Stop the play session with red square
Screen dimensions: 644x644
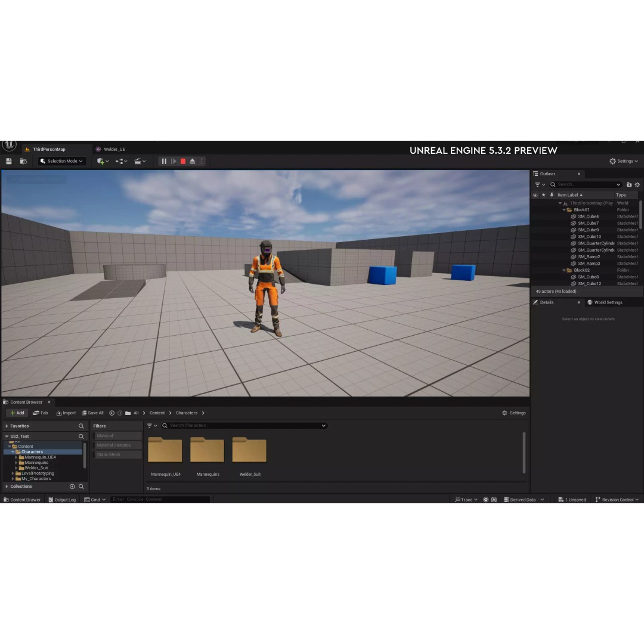183,162
